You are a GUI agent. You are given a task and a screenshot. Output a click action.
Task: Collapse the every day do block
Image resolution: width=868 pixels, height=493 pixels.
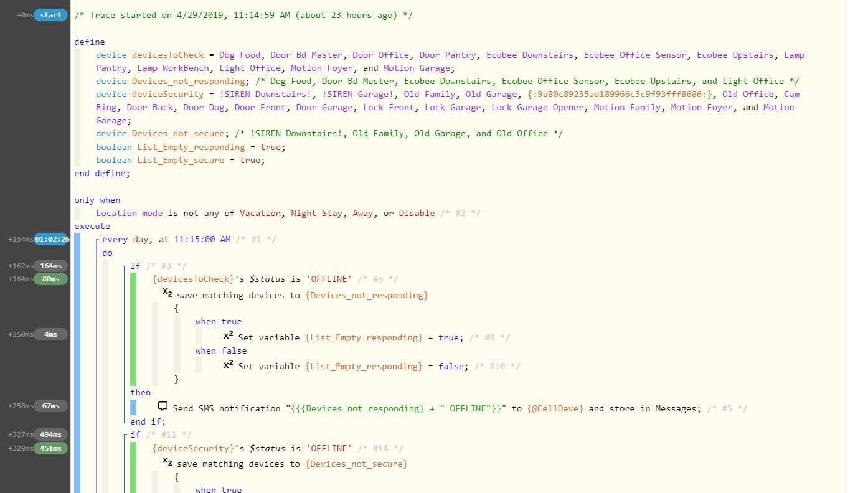pos(97,239)
